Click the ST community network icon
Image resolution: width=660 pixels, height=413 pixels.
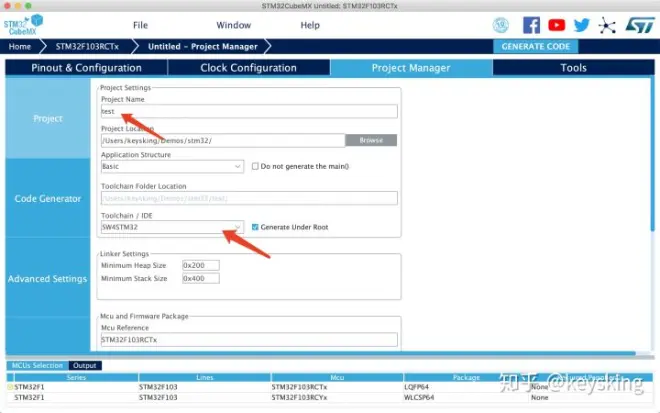pyautogui.click(x=607, y=26)
